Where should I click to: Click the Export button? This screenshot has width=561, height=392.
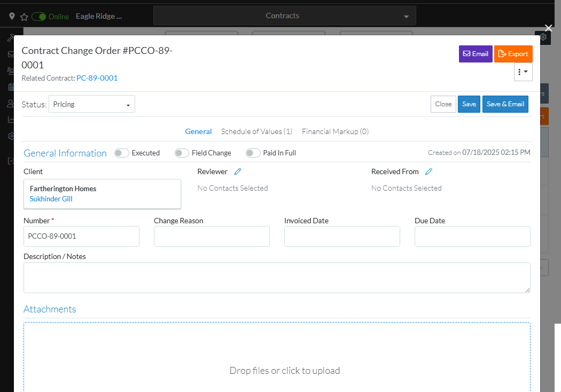(x=513, y=54)
